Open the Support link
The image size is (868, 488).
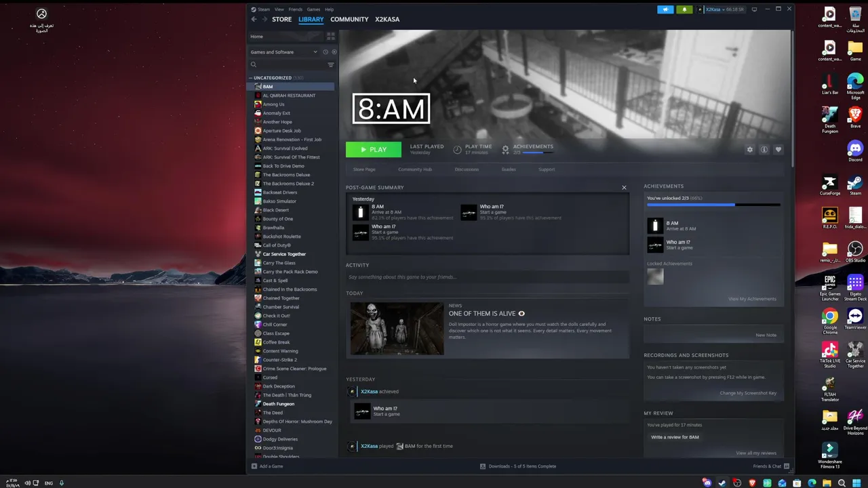[x=547, y=169]
